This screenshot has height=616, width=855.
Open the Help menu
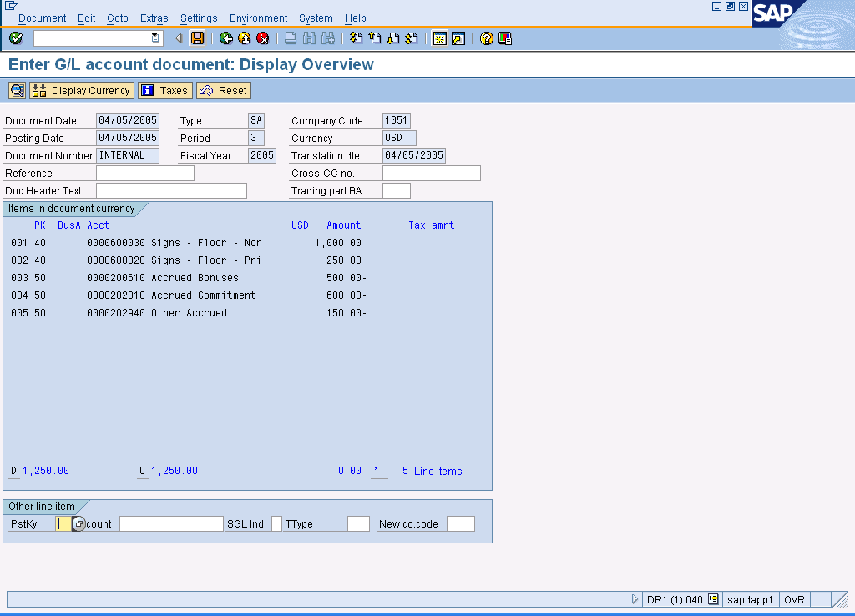coord(355,18)
